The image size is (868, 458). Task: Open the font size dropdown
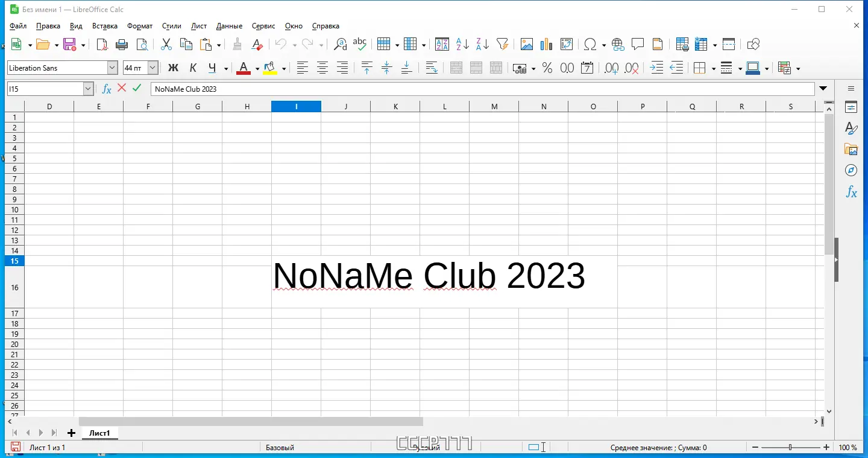tap(153, 68)
